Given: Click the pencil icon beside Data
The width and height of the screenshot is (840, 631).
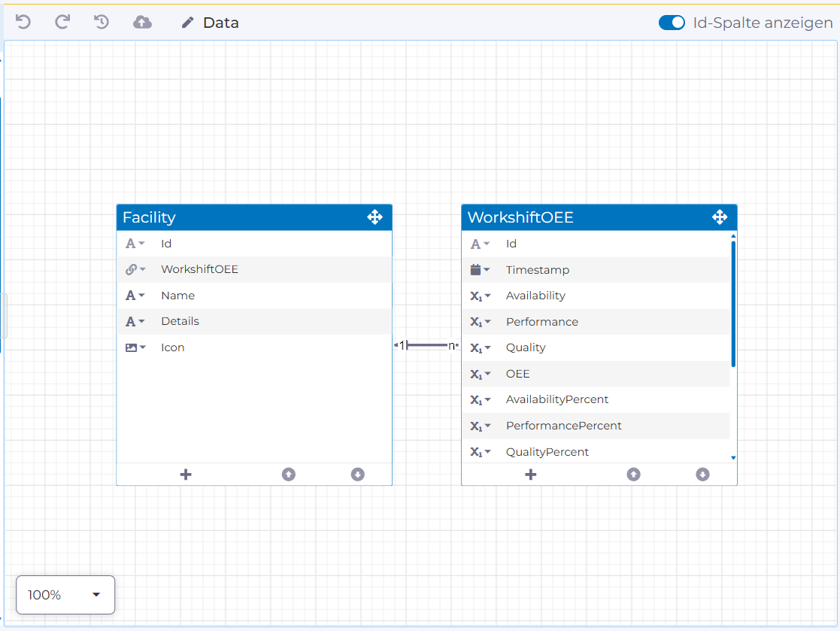Looking at the screenshot, I should [x=188, y=23].
